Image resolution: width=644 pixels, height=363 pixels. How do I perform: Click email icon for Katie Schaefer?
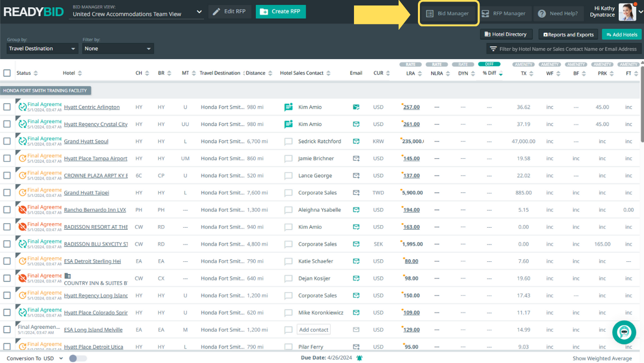point(356,261)
